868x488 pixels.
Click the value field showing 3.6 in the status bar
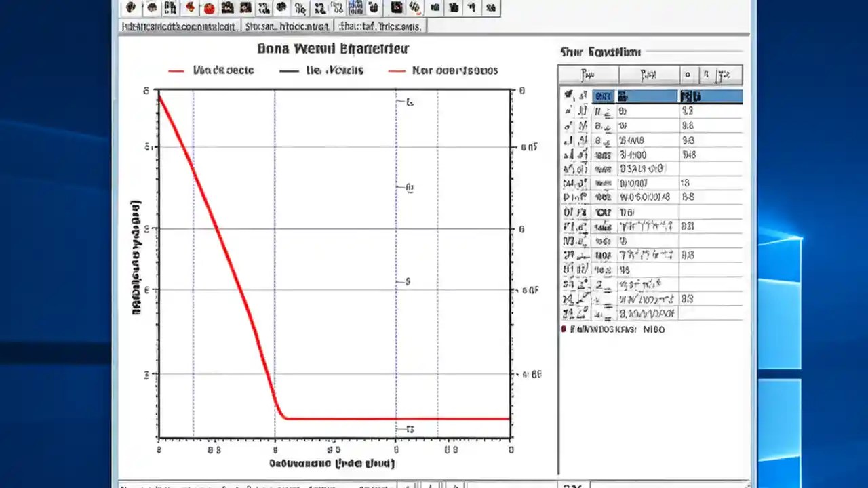click(x=574, y=485)
